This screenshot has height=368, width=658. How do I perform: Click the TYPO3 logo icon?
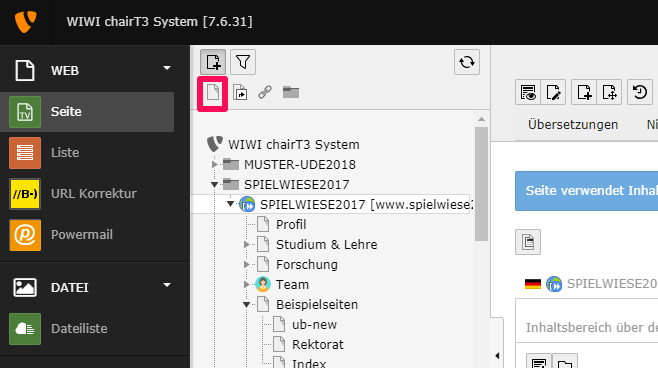point(26,22)
